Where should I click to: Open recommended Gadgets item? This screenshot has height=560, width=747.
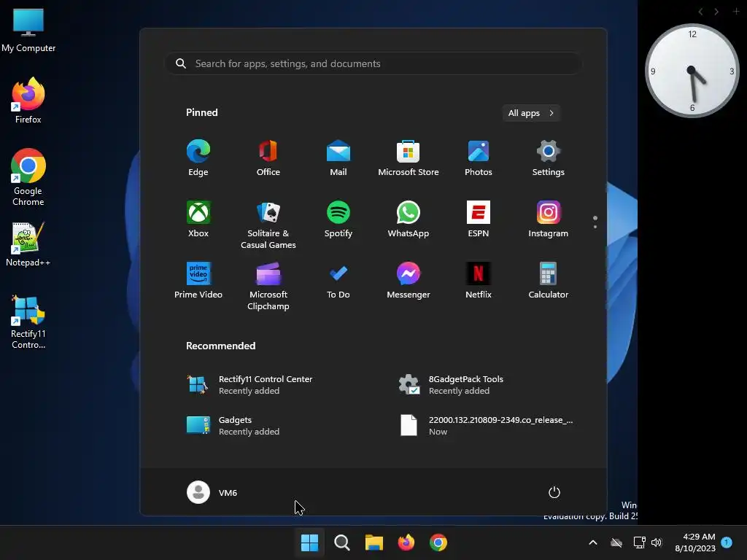point(233,426)
